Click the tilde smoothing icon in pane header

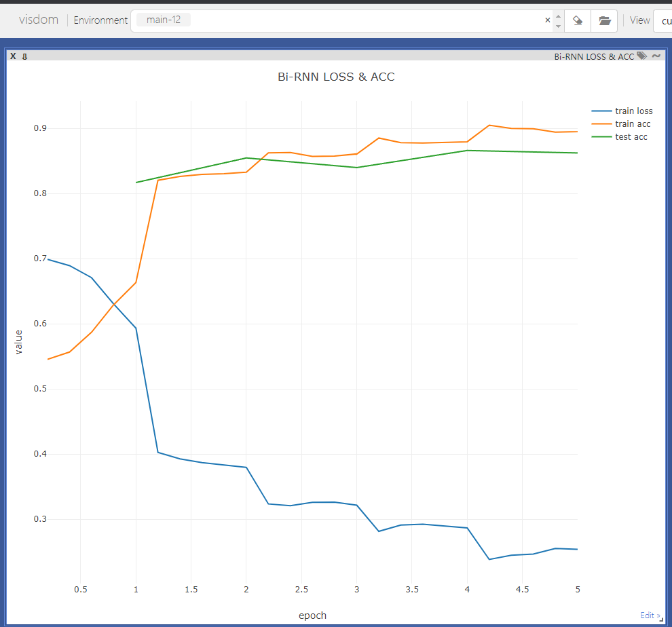pyautogui.click(x=656, y=56)
